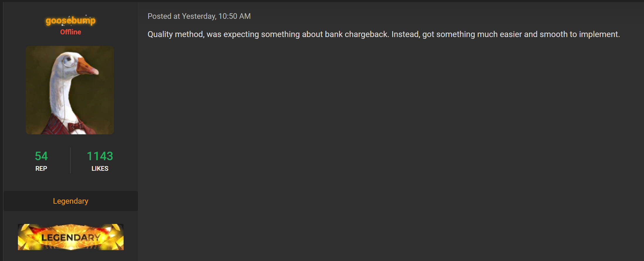Click the orange Legendary user title

70,201
